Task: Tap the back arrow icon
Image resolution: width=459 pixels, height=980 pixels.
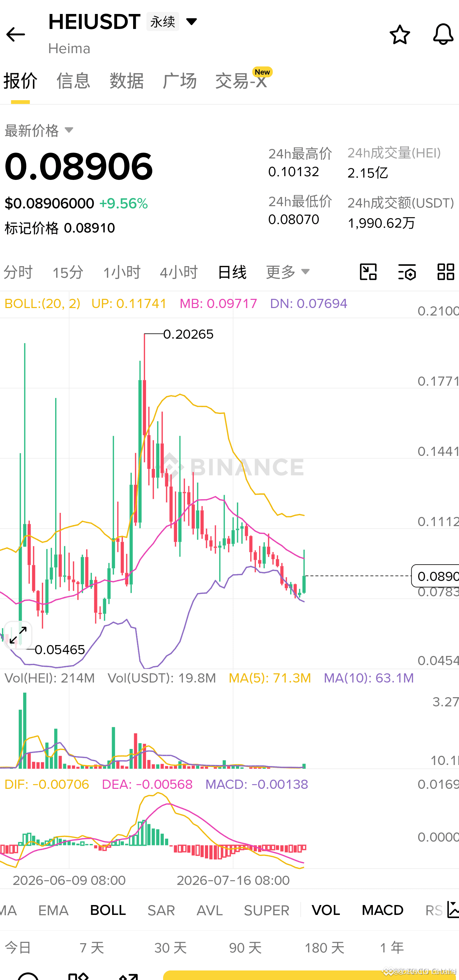Action: click(16, 35)
